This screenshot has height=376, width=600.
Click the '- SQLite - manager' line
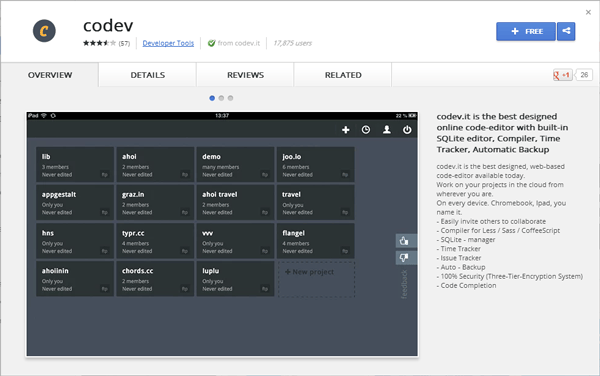[466, 240]
